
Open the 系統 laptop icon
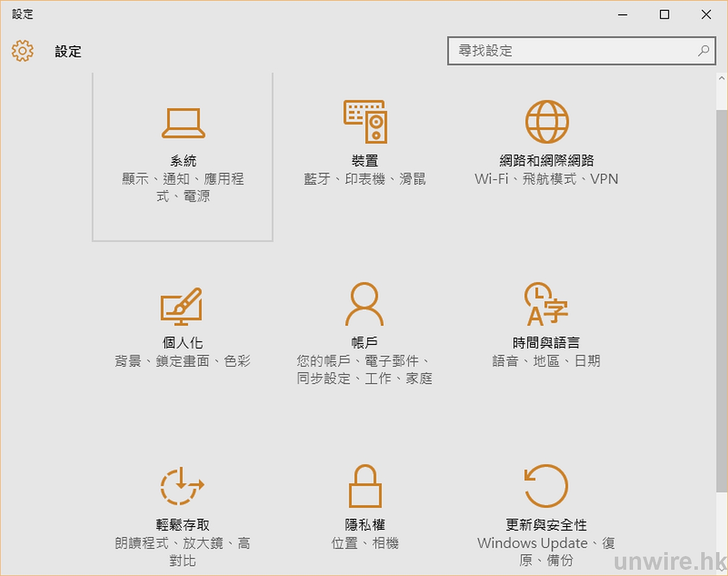pos(183,123)
